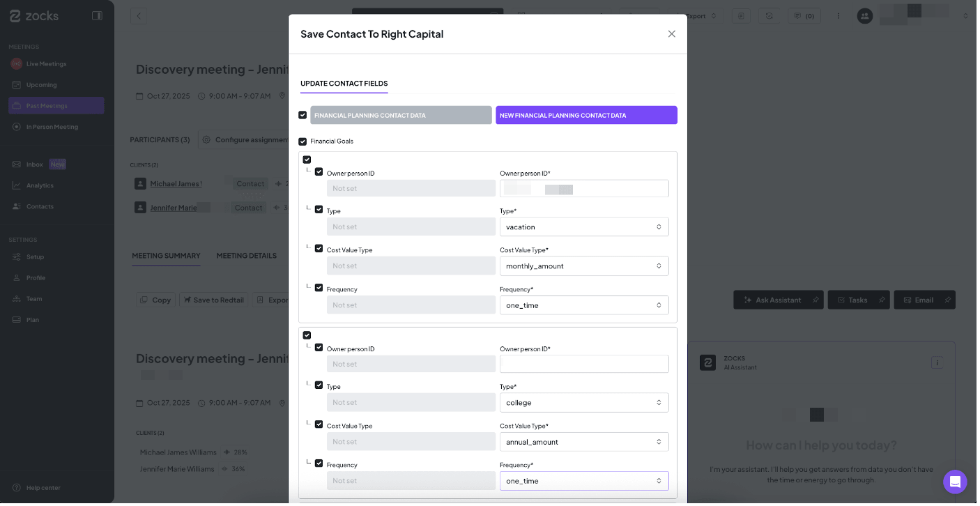
Task: Uncheck the Financial Goals checkbox
Action: point(303,141)
